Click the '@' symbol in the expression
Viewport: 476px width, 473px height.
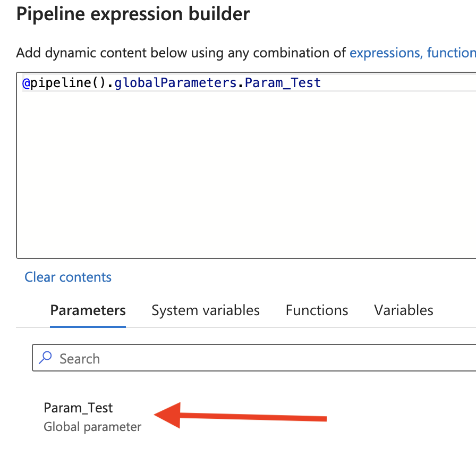tap(26, 83)
